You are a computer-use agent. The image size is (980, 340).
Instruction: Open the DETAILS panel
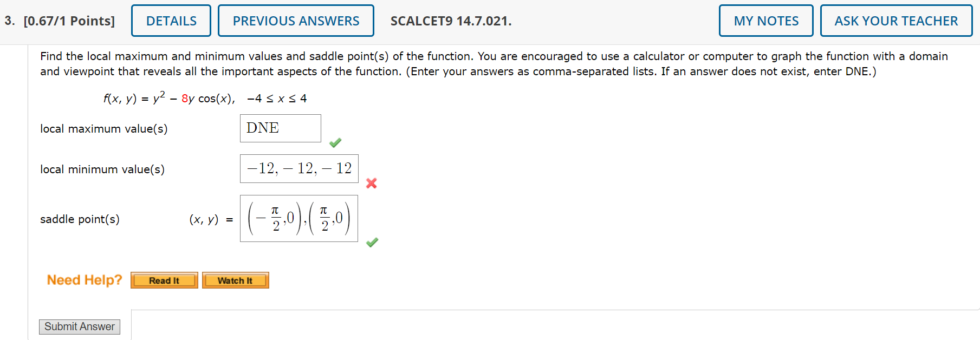click(171, 20)
